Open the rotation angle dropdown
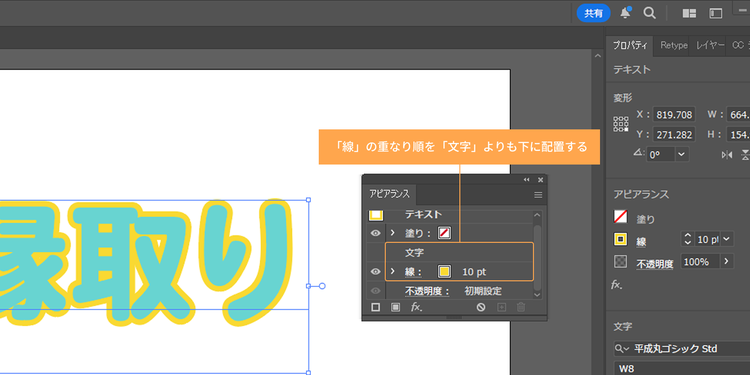Image resolution: width=750 pixels, height=375 pixels. (682, 154)
